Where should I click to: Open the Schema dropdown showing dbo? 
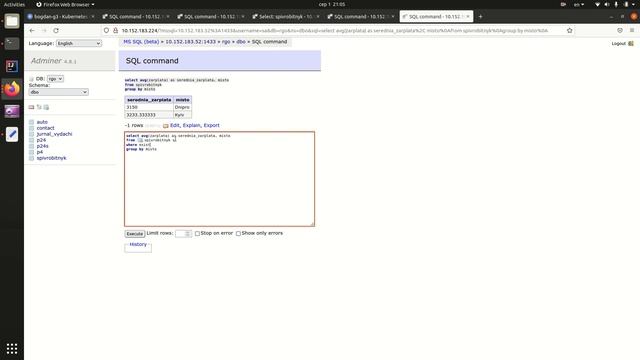click(x=58, y=92)
